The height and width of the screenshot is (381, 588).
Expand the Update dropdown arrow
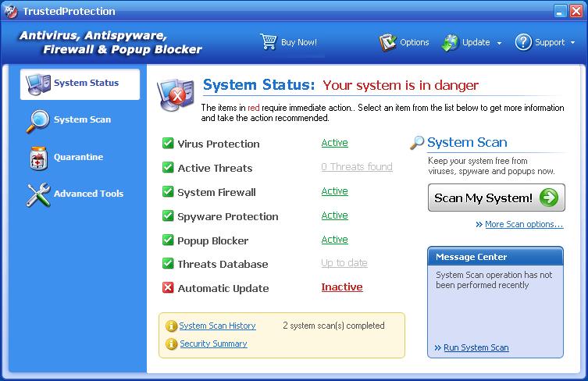tap(499, 43)
